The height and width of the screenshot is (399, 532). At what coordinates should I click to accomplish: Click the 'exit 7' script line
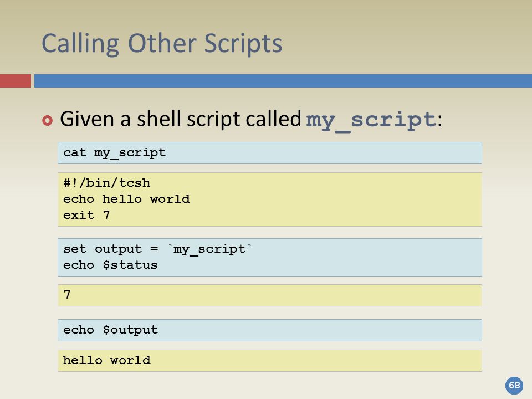point(86,215)
